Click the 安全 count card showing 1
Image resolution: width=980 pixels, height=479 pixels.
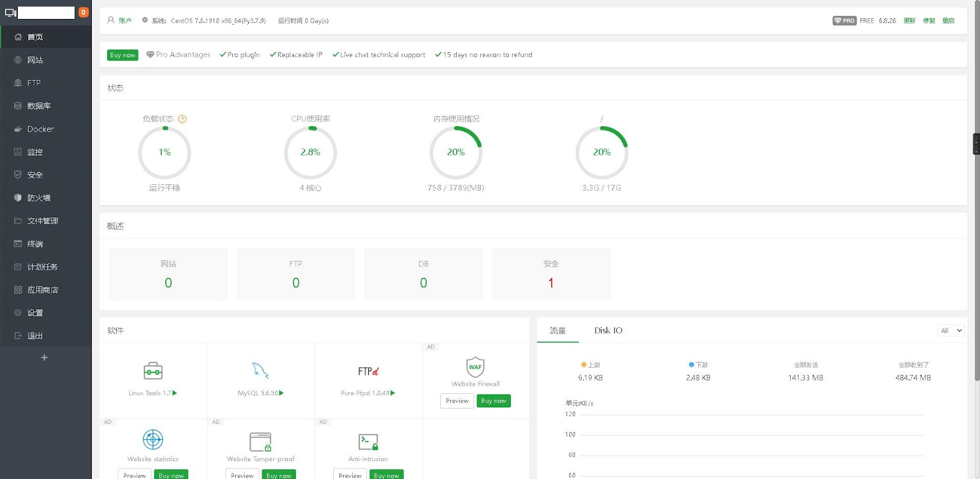[x=551, y=274]
